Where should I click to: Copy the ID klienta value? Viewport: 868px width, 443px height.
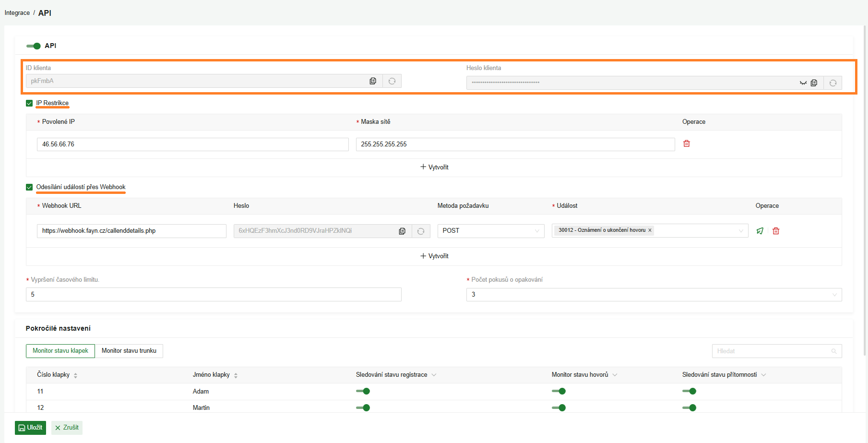click(373, 81)
